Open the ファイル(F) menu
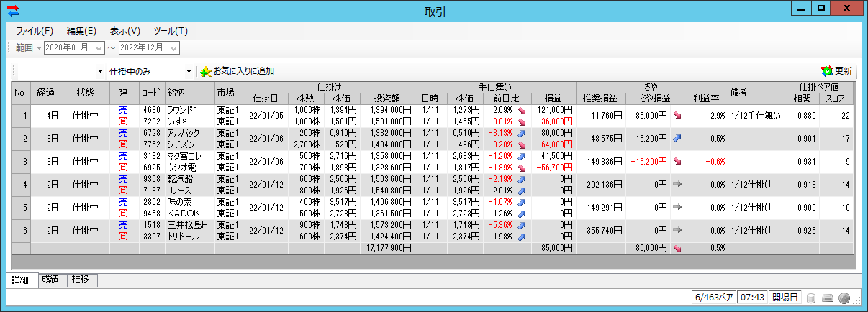Viewport: 868px width, 312px height. 34,31
